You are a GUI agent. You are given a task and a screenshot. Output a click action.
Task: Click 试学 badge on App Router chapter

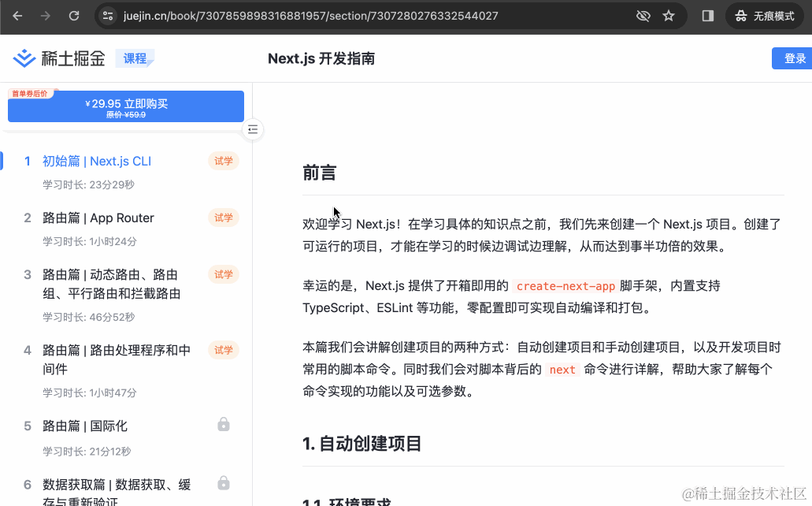[x=224, y=218]
